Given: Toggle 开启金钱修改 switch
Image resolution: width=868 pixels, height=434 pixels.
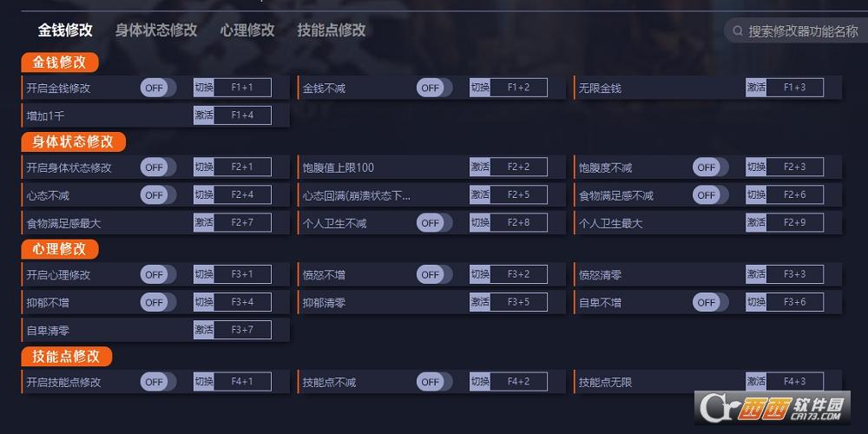Looking at the screenshot, I should [157, 88].
